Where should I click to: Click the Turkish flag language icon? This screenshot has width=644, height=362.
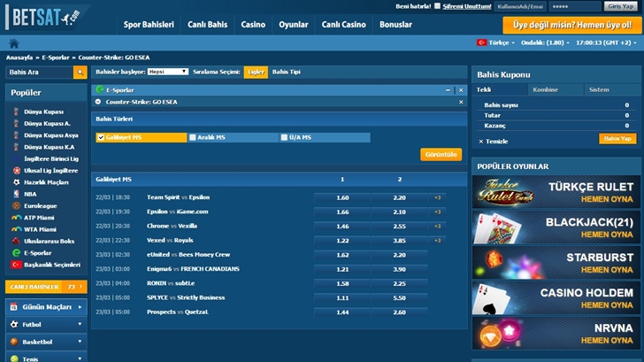[x=481, y=42]
